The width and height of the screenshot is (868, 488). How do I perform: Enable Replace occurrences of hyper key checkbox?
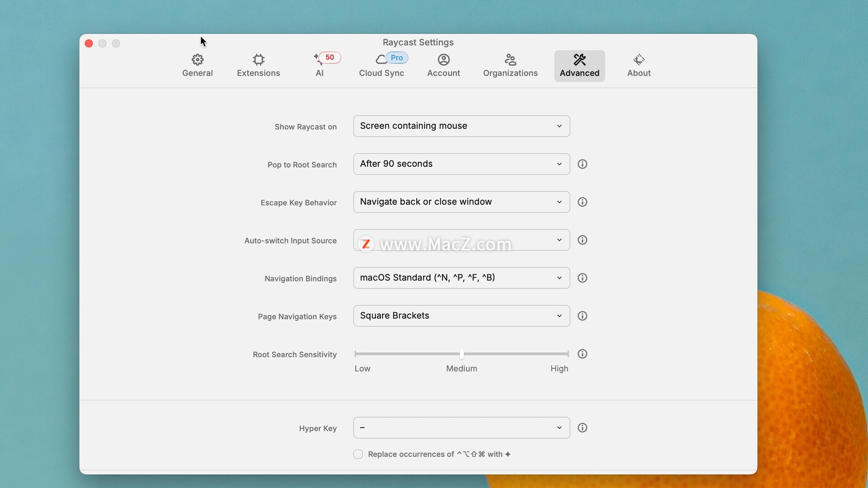[358, 454]
